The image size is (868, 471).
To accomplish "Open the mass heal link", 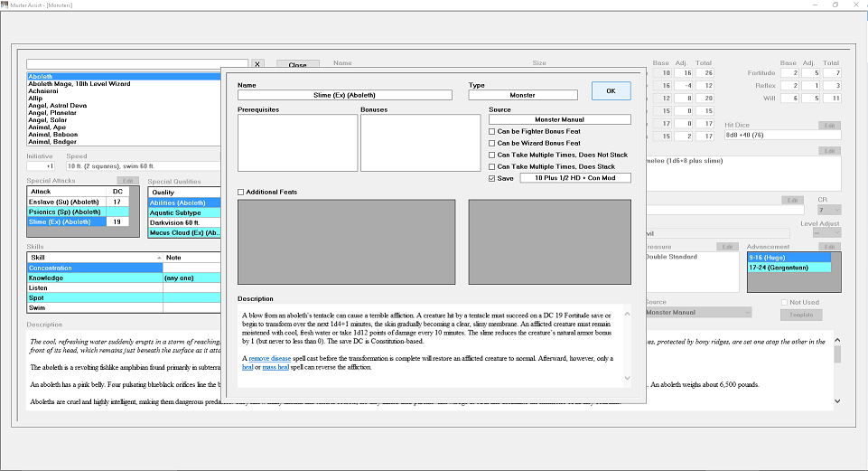I will click(x=275, y=367).
